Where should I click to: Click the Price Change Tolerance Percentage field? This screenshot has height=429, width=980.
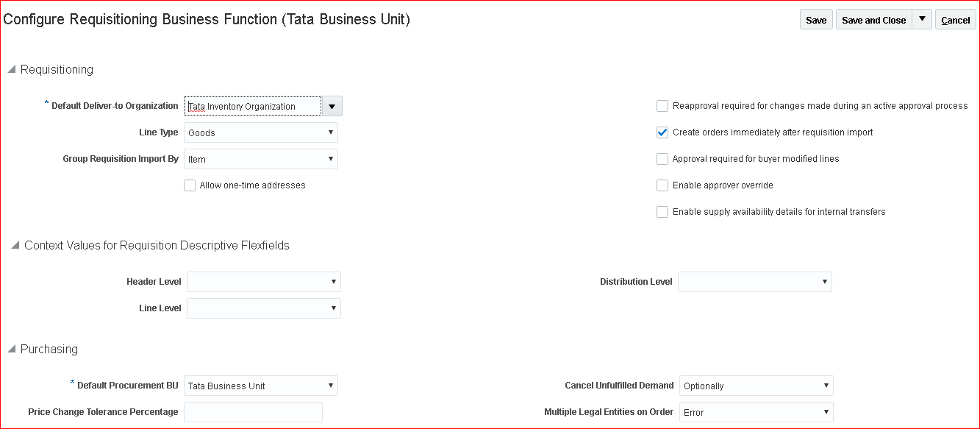(x=253, y=412)
